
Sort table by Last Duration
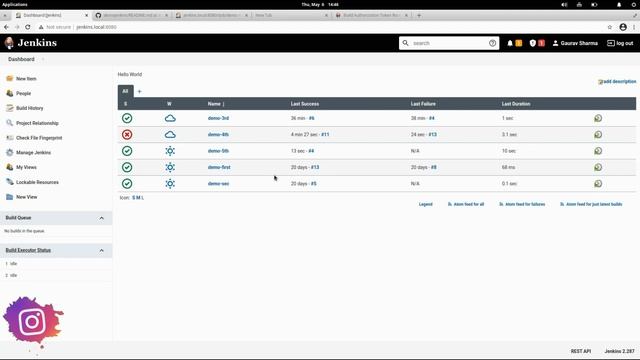coord(516,104)
